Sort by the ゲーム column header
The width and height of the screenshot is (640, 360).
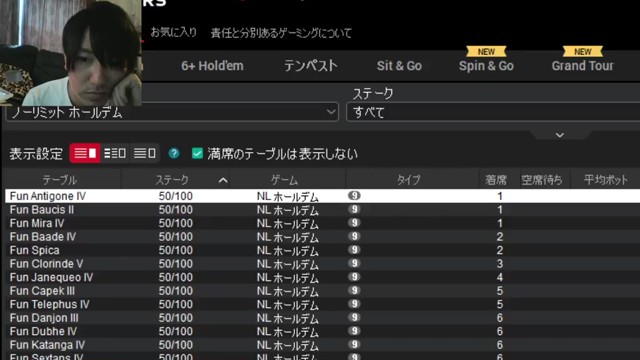pos(284,180)
